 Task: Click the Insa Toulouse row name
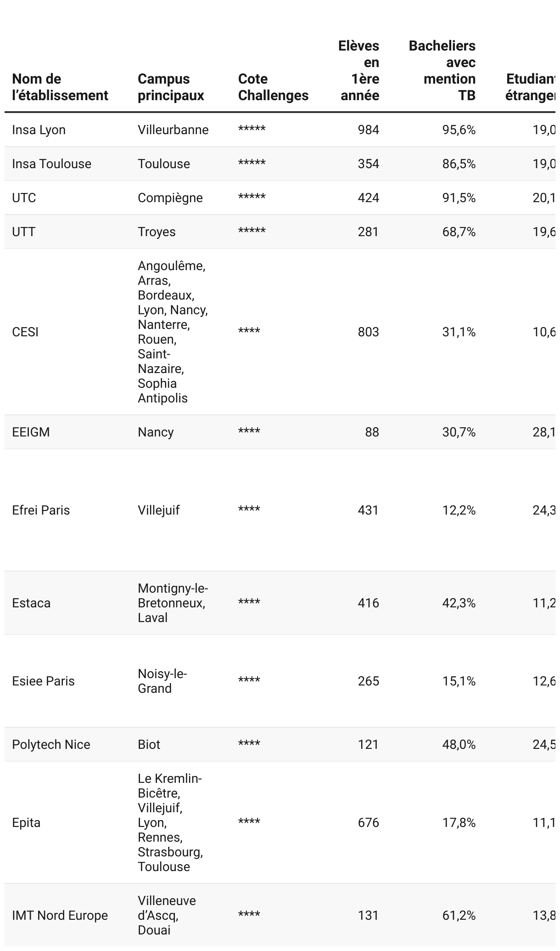(52, 164)
